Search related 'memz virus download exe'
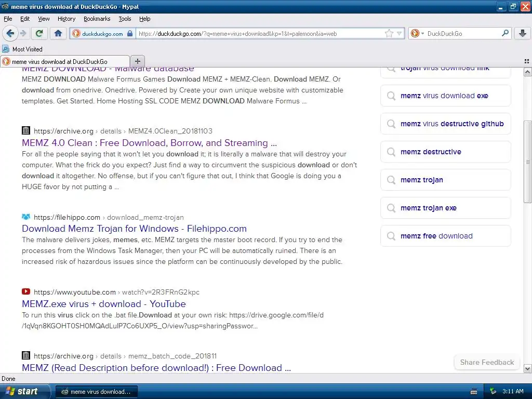 (445, 96)
